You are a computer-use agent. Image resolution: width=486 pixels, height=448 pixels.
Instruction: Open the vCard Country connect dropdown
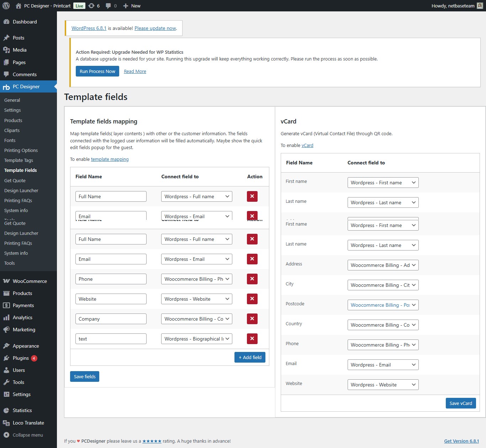point(383,325)
